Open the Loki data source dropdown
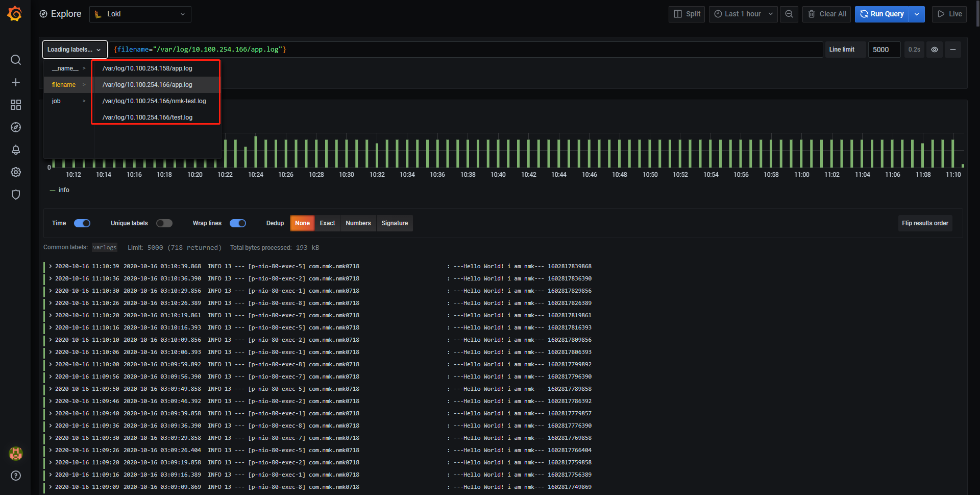The image size is (980, 495). [140, 14]
